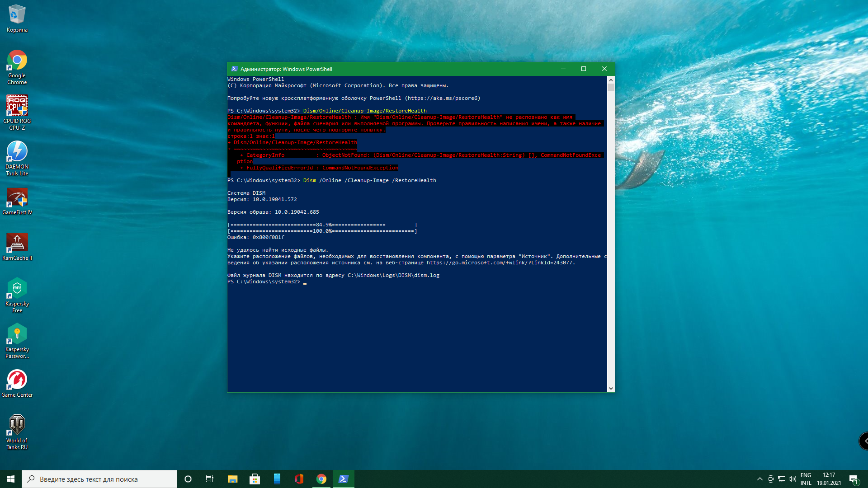This screenshot has width=868, height=488.
Task: Click the 84.9% progress bar line
Action: [x=322, y=225]
